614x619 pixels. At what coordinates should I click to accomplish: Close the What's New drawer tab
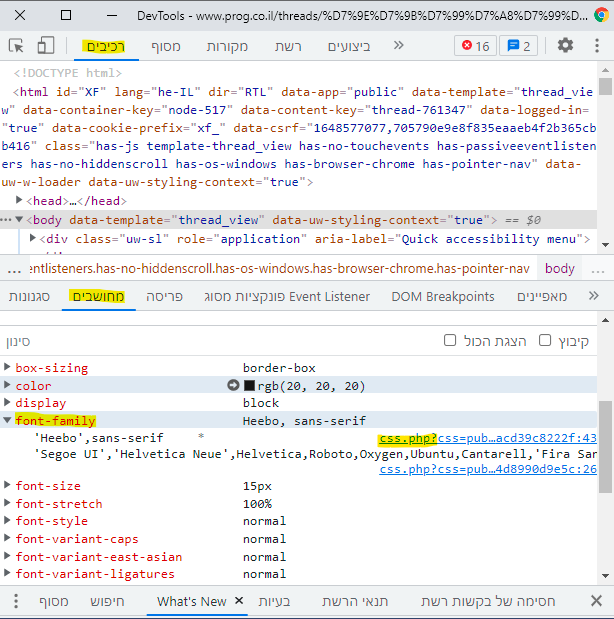(238, 600)
